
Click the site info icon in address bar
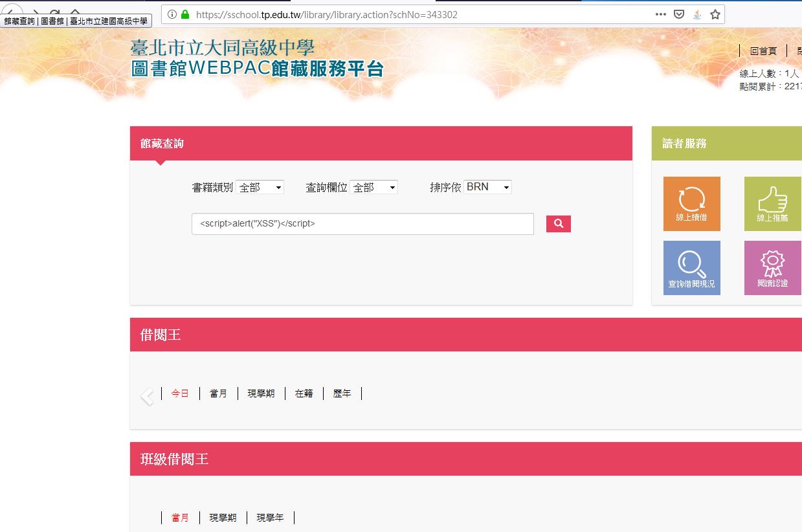172,14
